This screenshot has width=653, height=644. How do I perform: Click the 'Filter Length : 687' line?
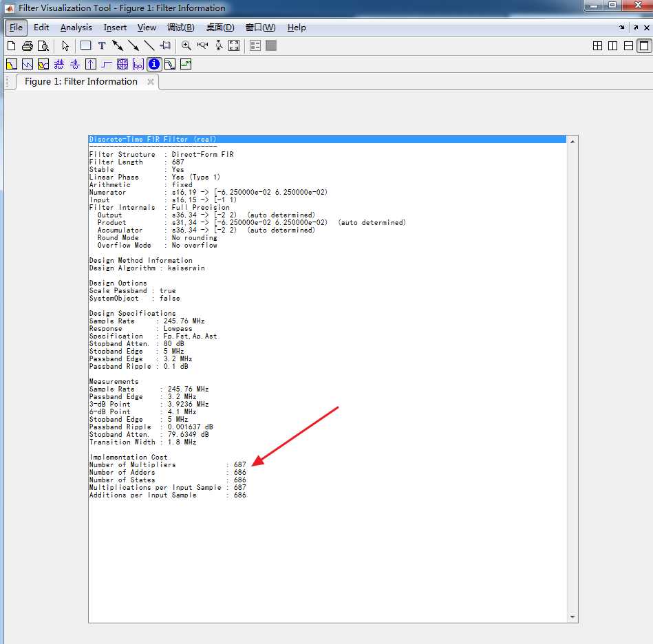(137, 162)
